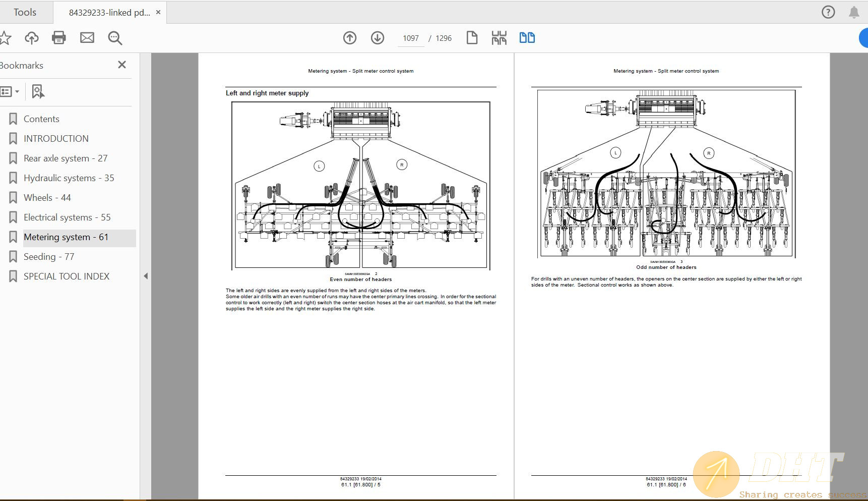
Task: Print the document with printer icon
Action: tap(59, 38)
